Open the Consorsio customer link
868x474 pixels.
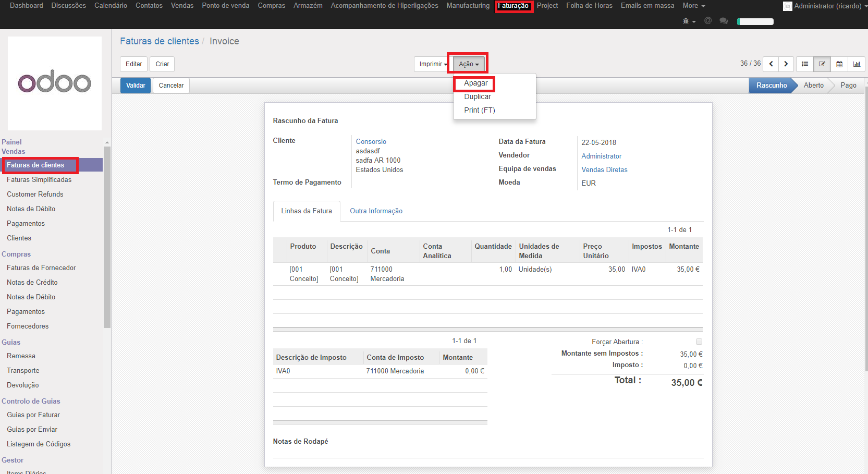click(x=371, y=142)
